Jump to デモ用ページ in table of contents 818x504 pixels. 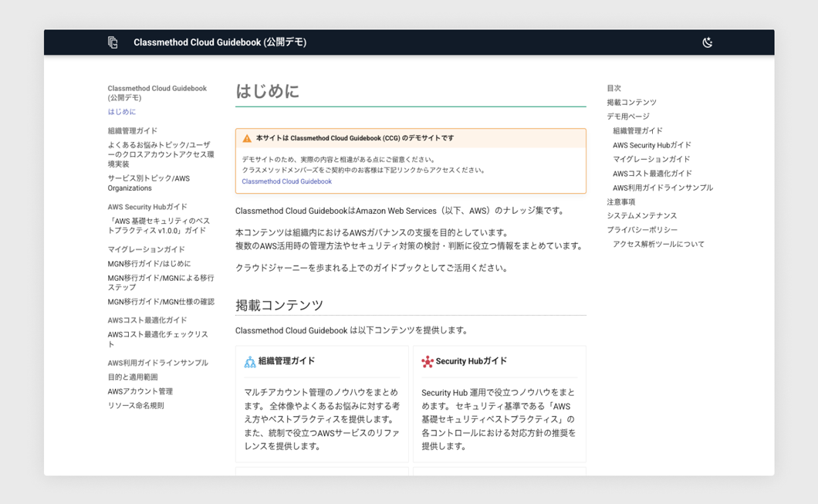(x=628, y=117)
